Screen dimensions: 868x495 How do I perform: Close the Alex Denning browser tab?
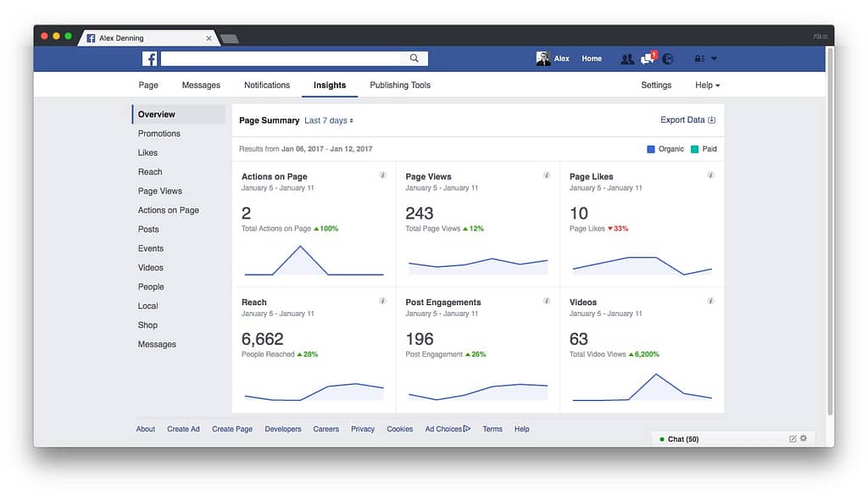point(209,38)
